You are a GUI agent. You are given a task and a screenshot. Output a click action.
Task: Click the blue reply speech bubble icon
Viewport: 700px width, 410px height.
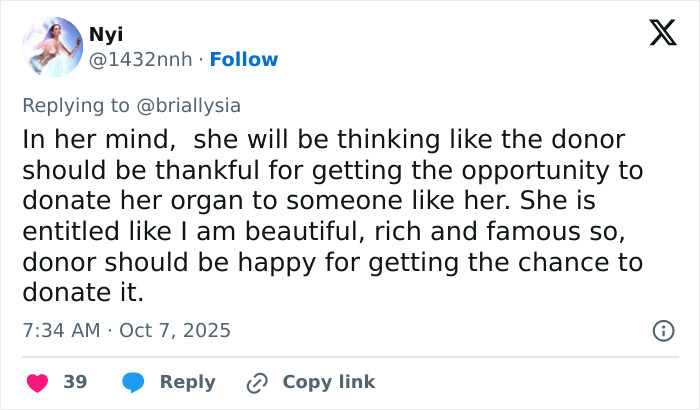pos(133,382)
